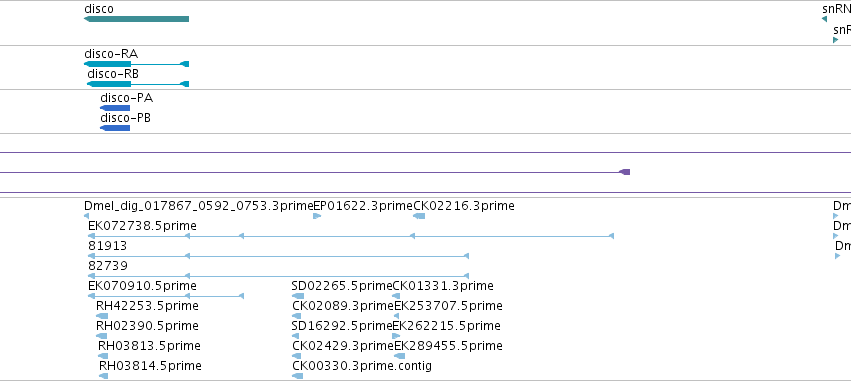Select the 81913 alignment feature
851x381 pixels.
click(x=278, y=256)
